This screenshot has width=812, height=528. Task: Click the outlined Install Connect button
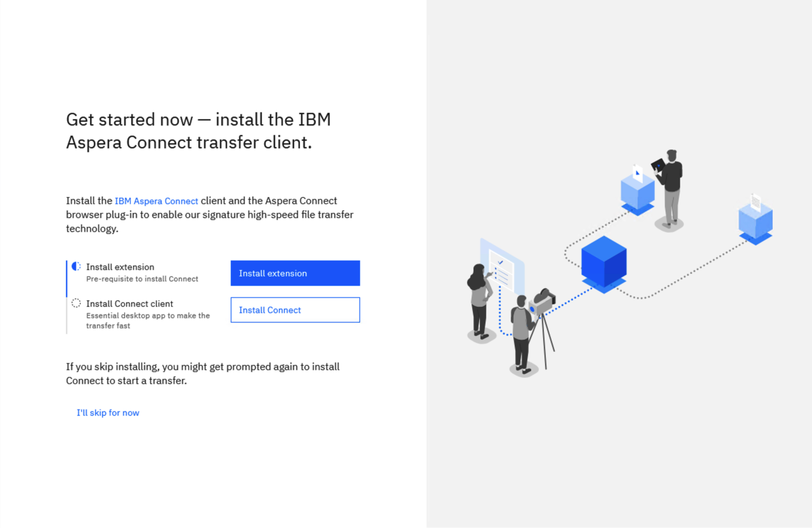(295, 310)
